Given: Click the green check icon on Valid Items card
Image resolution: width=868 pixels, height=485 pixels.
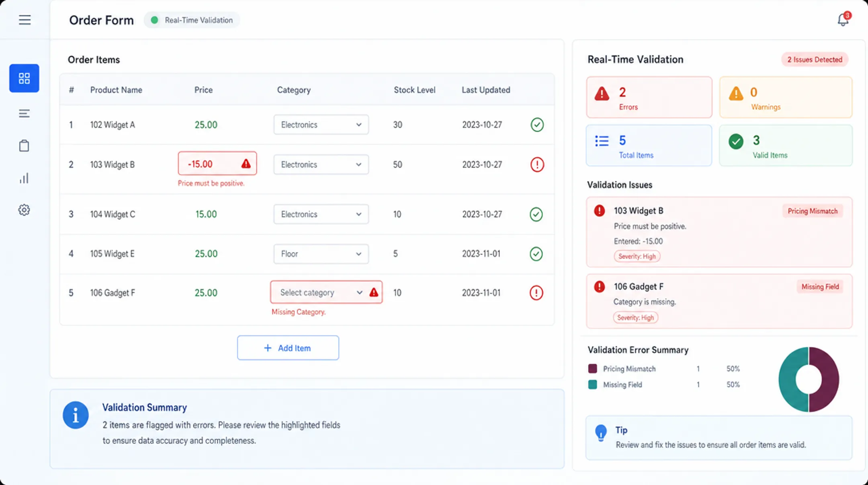Looking at the screenshot, I should (736, 141).
